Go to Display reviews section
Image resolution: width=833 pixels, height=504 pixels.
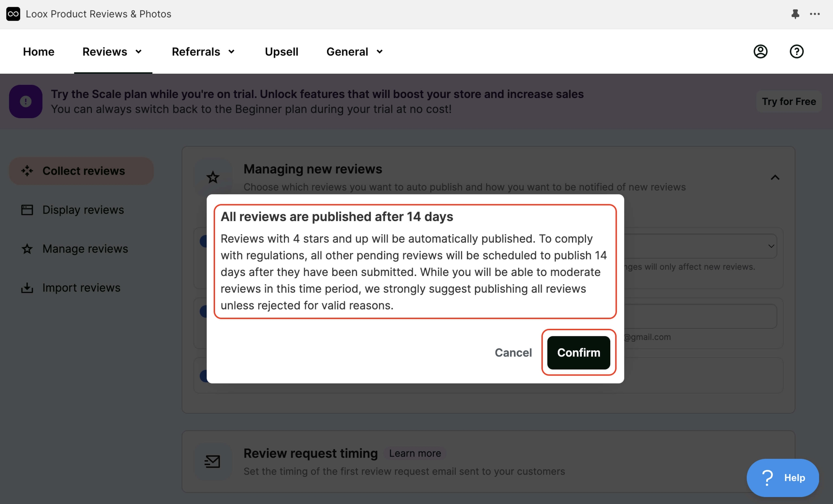click(83, 210)
